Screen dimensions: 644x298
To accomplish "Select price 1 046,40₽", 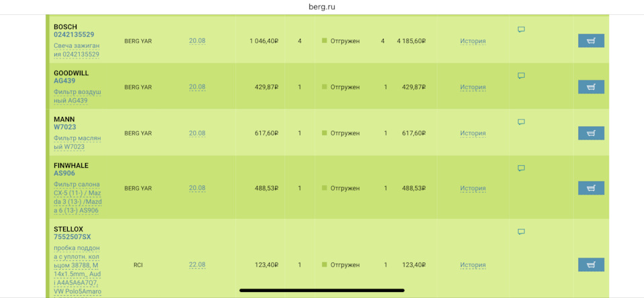I will point(264,41).
